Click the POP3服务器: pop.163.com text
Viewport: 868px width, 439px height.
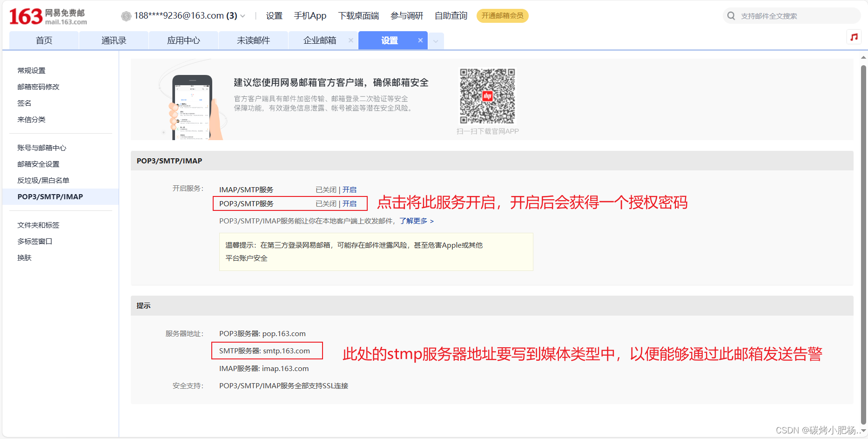262,333
